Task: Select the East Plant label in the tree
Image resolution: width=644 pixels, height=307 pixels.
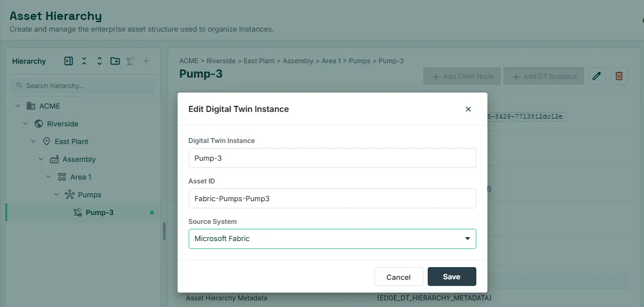Action: point(71,141)
